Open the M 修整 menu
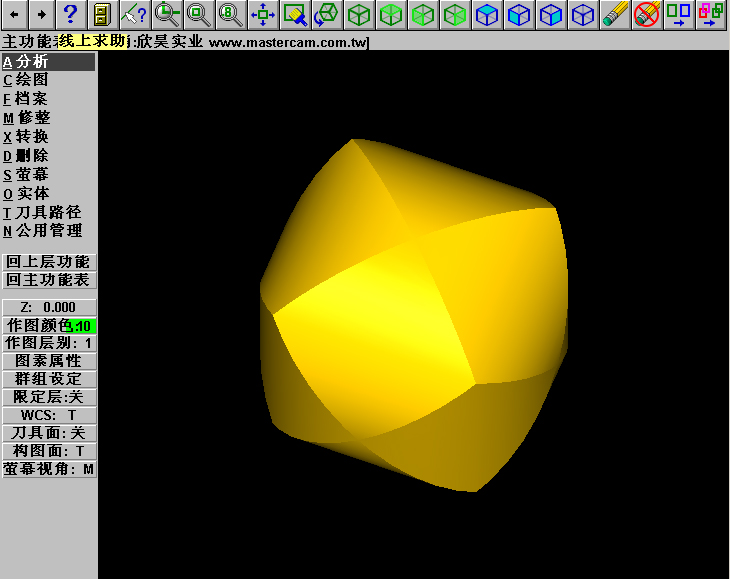The image size is (730, 579). (x=27, y=118)
